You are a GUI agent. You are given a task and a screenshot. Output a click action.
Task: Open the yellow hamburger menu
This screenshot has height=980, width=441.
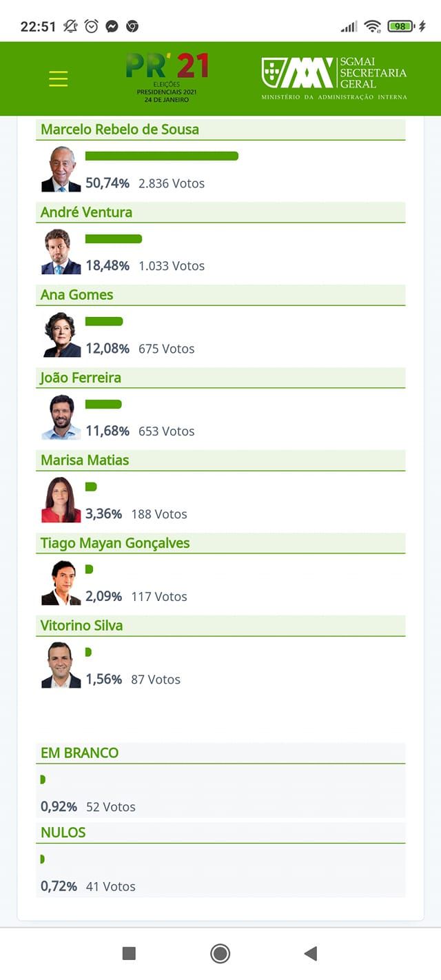point(59,79)
